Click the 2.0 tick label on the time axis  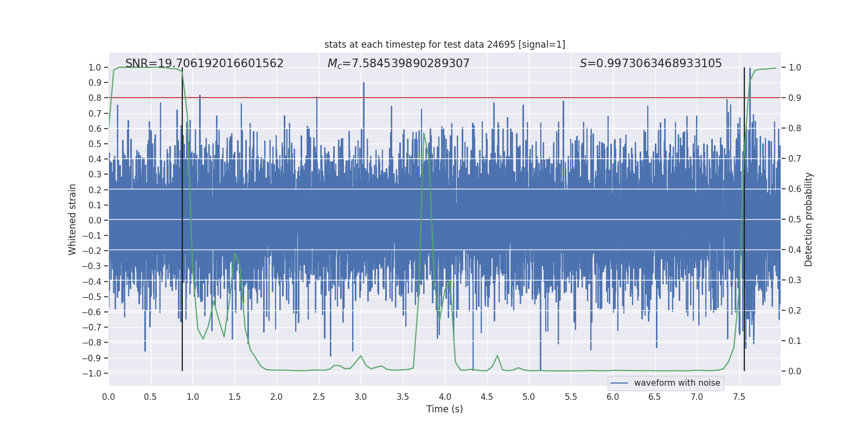(x=277, y=397)
